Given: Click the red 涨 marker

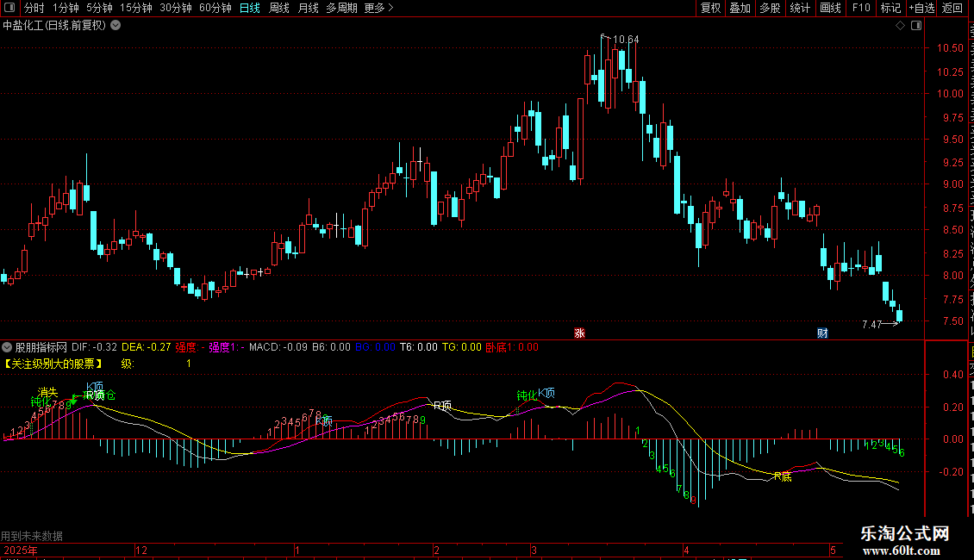Looking at the screenshot, I should click(x=579, y=333).
